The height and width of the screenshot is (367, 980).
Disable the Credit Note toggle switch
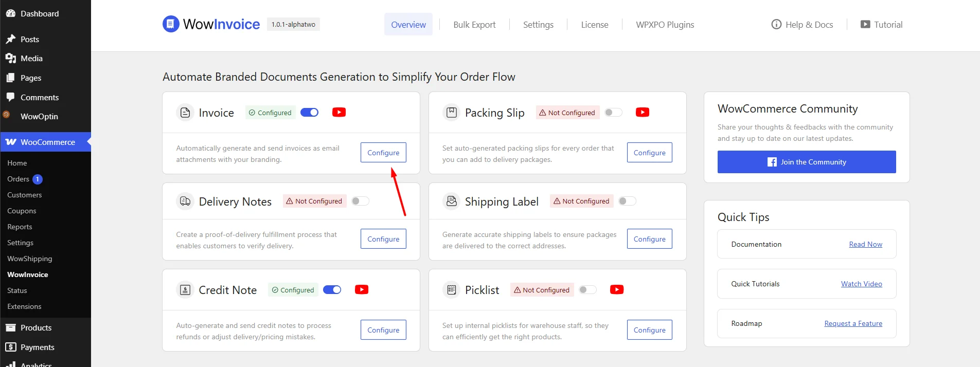pyautogui.click(x=332, y=290)
